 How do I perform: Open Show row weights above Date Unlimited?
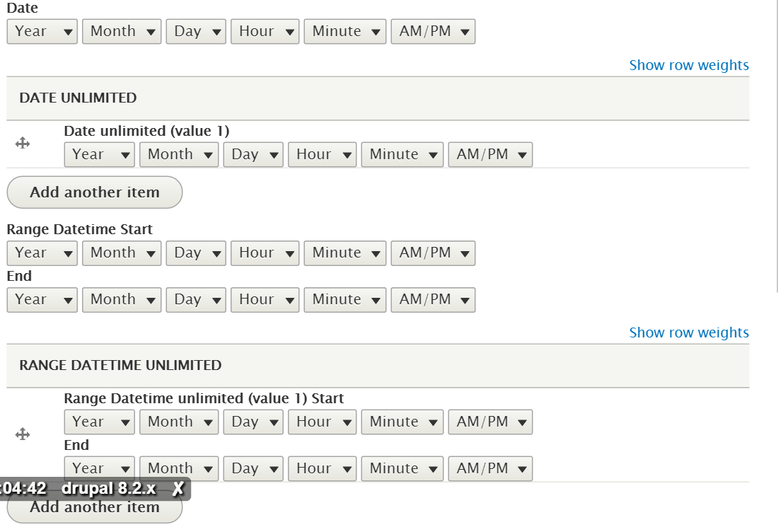[688, 64]
